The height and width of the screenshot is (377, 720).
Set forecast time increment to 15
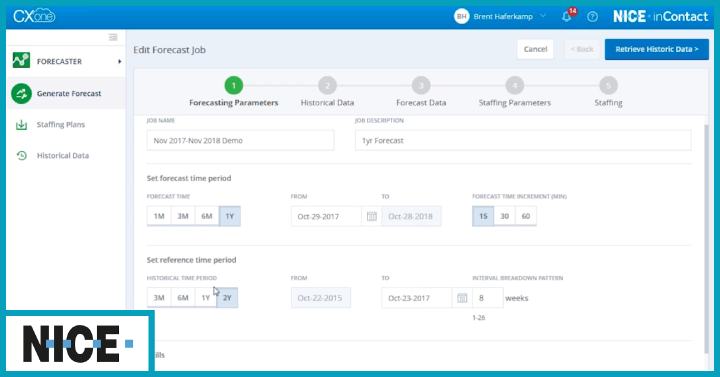(483, 216)
